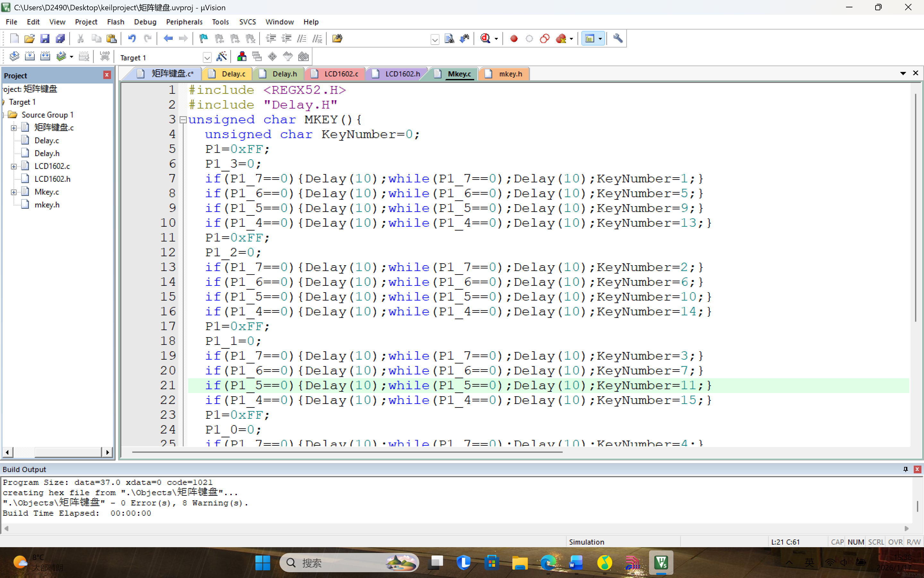Open File Explorer from taskbar
The width and height of the screenshot is (924, 578).
point(520,562)
